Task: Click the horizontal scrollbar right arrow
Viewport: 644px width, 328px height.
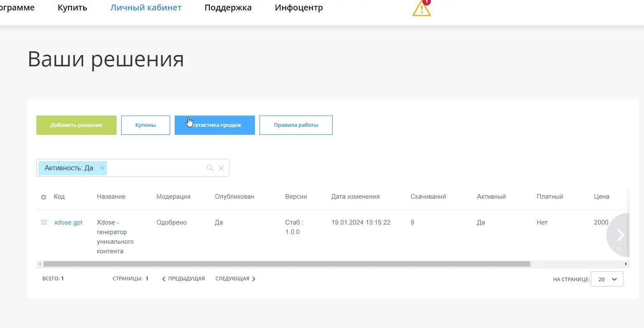Action: click(x=626, y=264)
